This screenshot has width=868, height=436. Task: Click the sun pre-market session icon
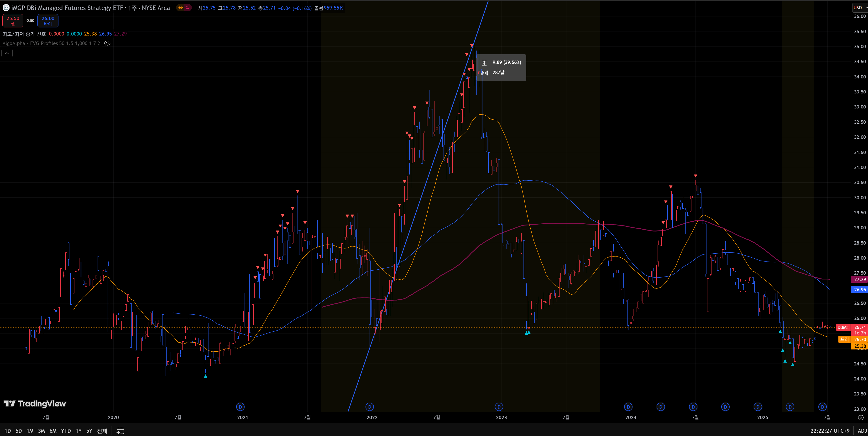[x=181, y=8]
